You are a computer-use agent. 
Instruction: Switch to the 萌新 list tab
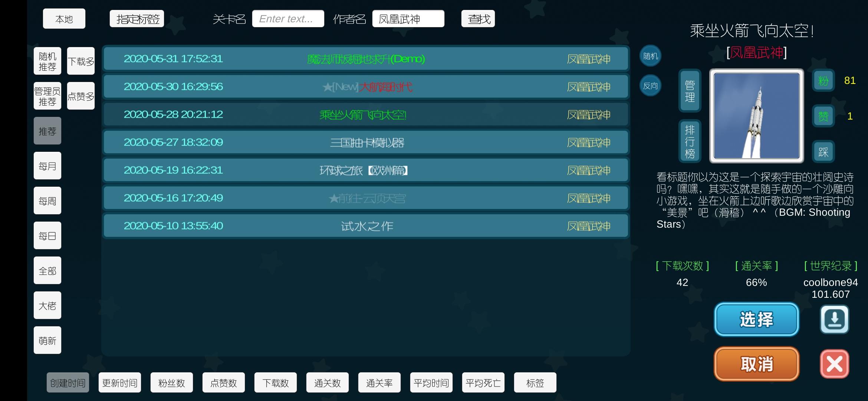click(47, 340)
